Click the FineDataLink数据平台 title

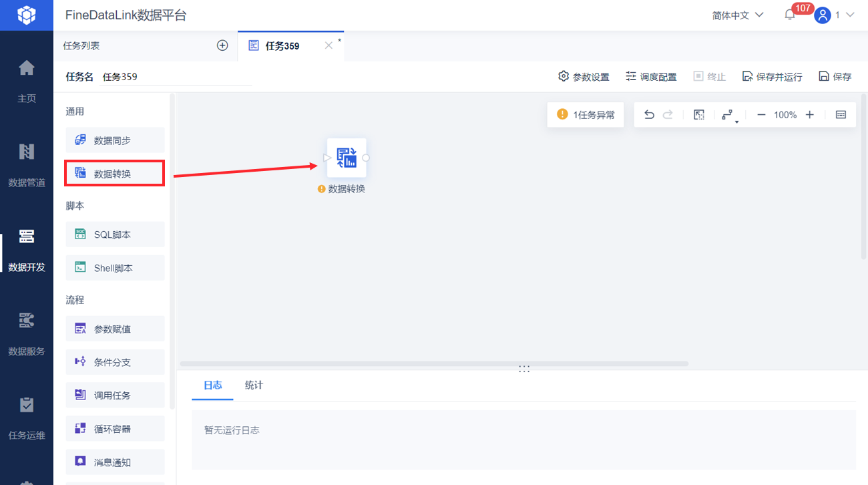click(126, 15)
